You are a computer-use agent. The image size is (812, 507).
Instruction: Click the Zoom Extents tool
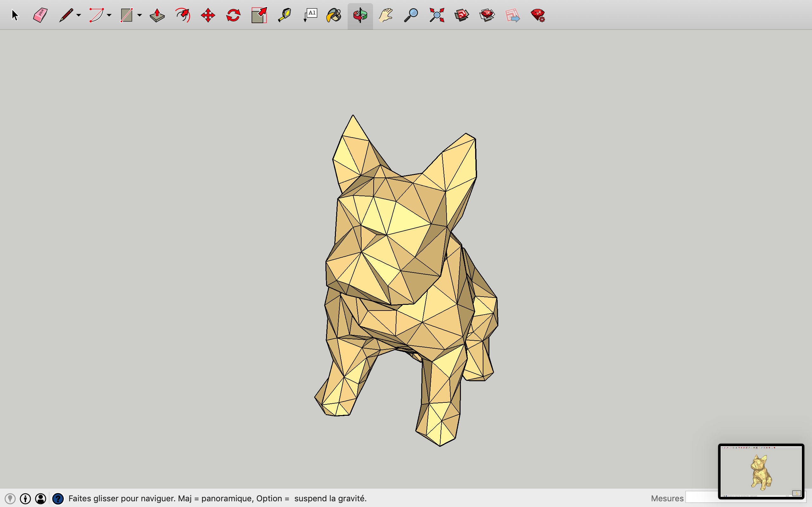436,16
